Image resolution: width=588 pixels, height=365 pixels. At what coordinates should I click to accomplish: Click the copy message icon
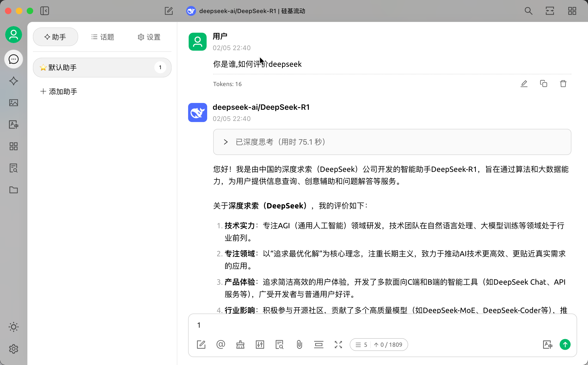544,84
